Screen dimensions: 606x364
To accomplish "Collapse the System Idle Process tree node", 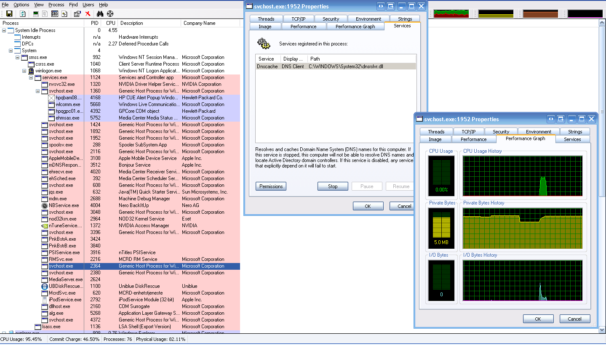I will (x=4, y=30).
